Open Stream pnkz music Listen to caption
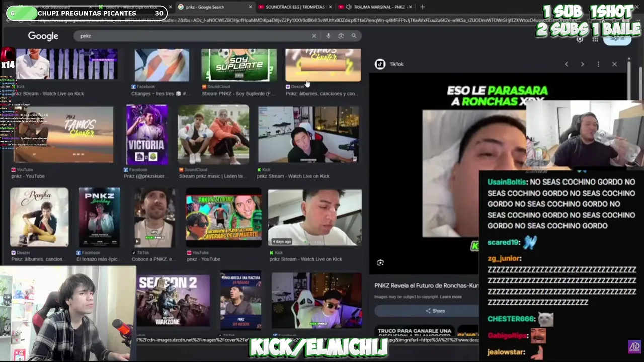Viewport: 644px width, 362px height. (x=213, y=176)
